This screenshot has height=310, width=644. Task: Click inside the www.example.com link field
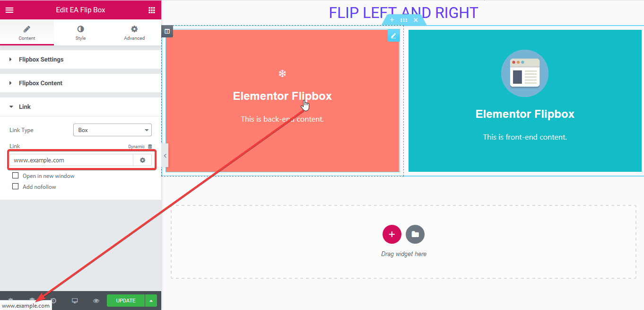pos(71,160)
